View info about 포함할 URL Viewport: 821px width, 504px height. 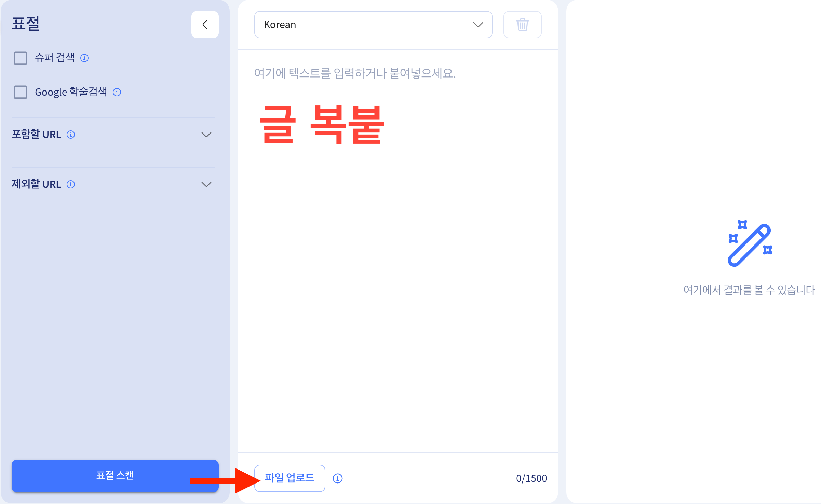[71, 135]
